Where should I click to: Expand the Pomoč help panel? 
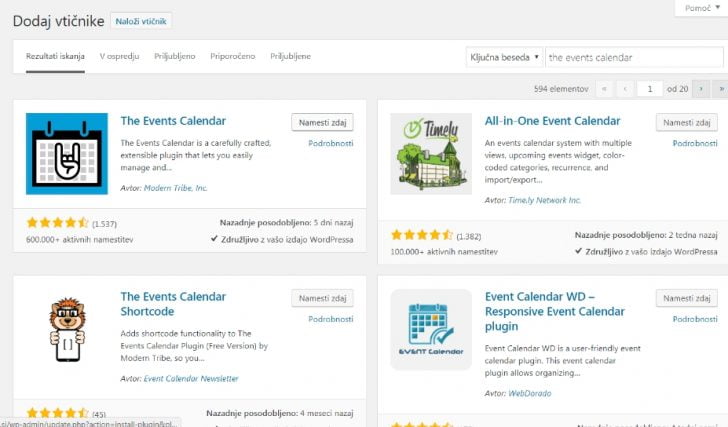coord(702,8)
